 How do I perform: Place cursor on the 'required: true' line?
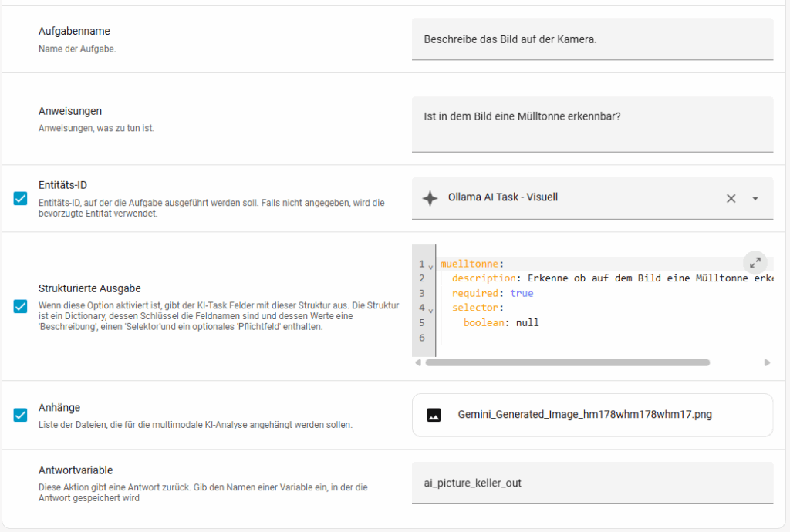pos(492,293)
